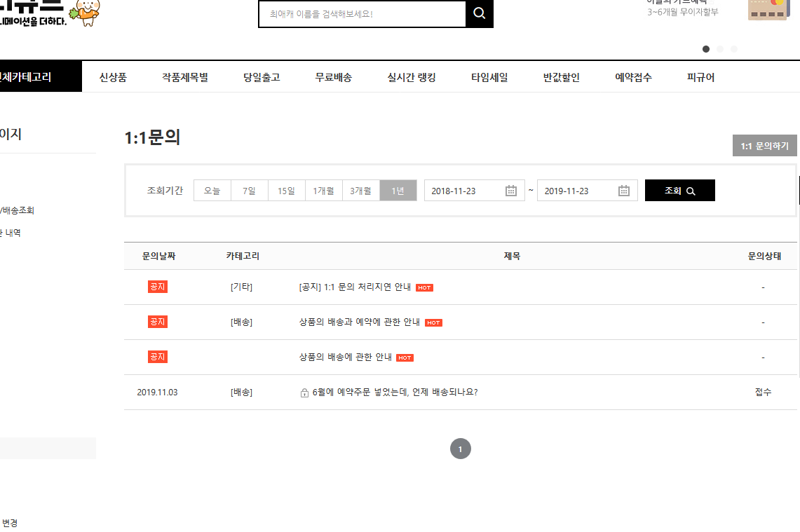
Task: Click the search magnifier icon button
Action: click(x=480, y=14)
